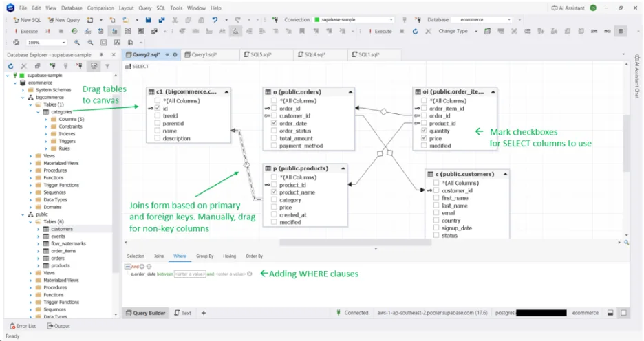Click the blue Refresh icon beside the second Execute

[x=415, y=31]
